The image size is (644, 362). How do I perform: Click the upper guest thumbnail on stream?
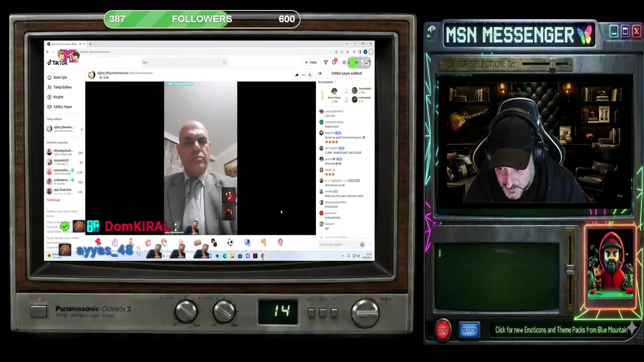(228, 195)
